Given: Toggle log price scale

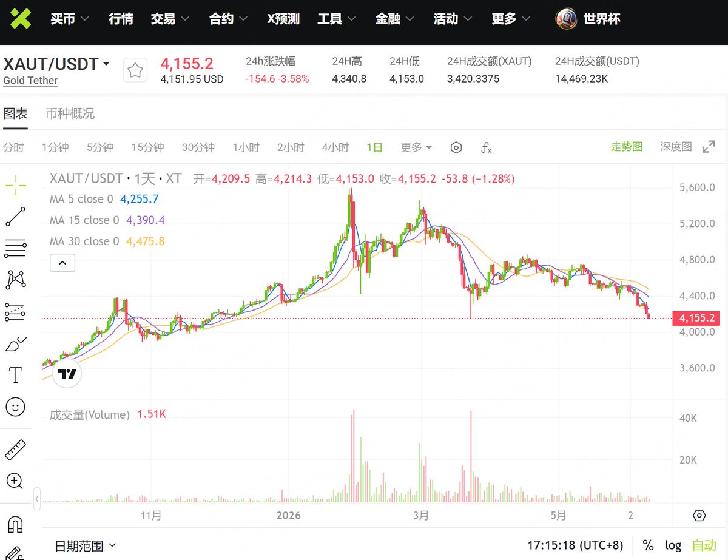Looking at the screenshot, I should [673, 545].
